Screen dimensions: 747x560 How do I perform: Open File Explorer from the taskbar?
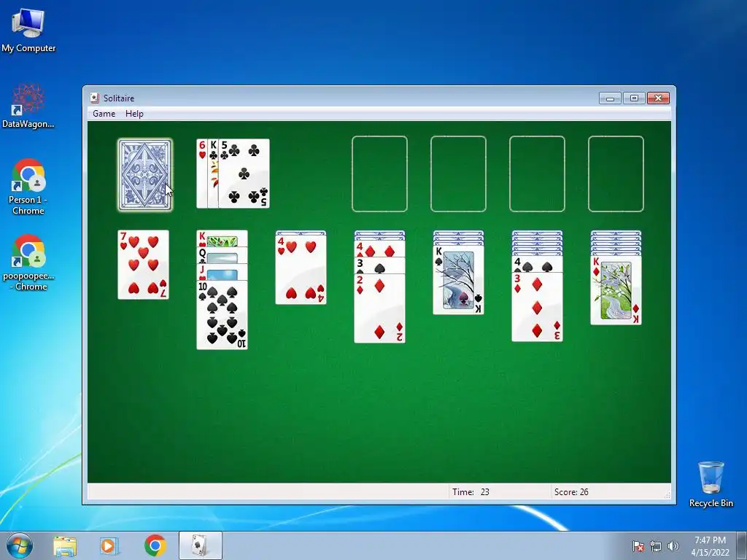65,545
